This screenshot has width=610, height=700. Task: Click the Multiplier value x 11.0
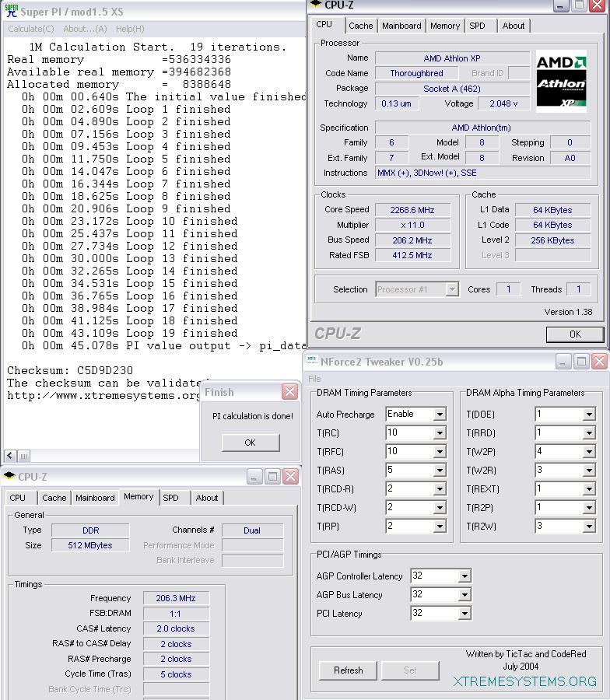(x=412, y=225)
